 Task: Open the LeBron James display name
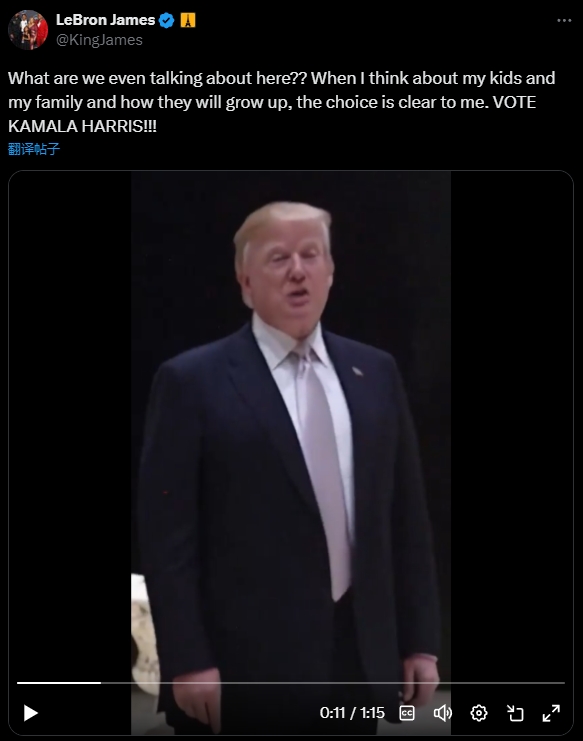(105, 20)
